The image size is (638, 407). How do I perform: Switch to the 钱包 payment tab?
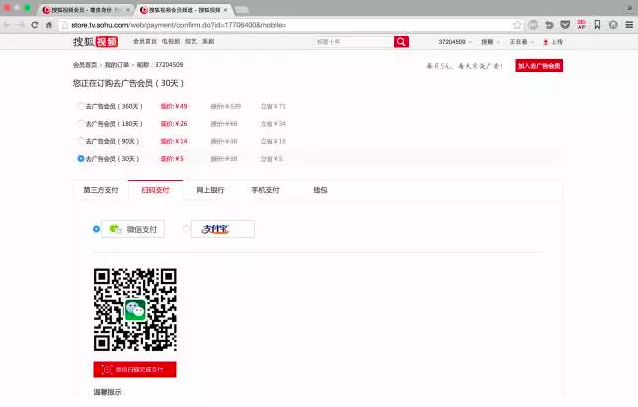coord(320,190)
